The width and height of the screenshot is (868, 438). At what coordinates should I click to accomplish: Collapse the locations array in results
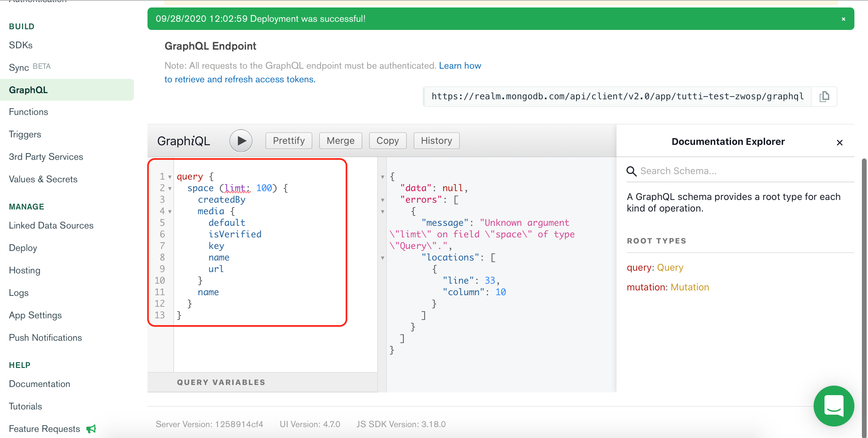382,258
